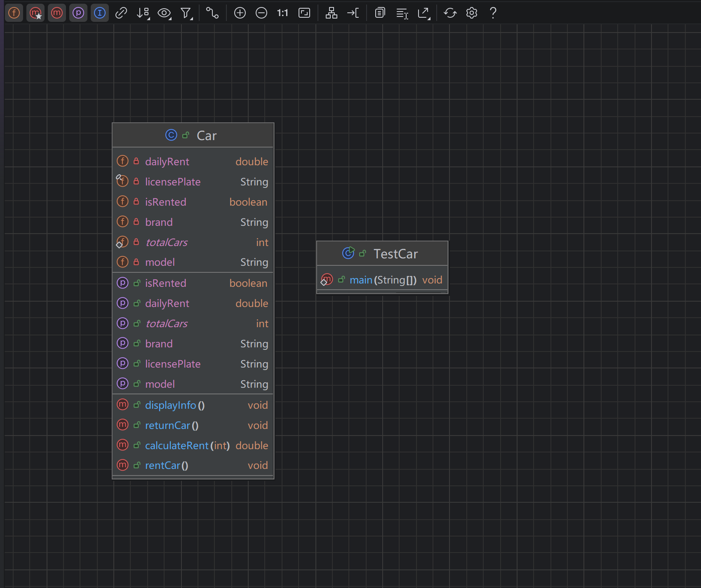Zoom out with the minus icon
This screenshot has width=701, height=588.
[x=261, y=13]
